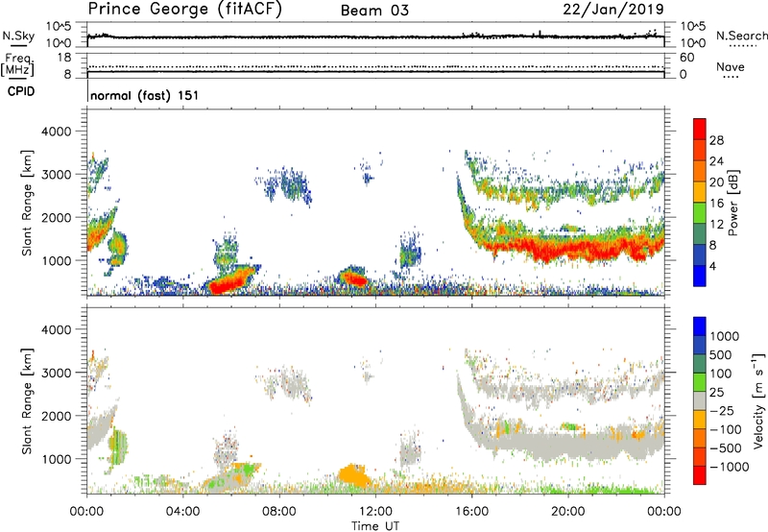Click the '-1000' label on Velocity colorbar
The height and width of the screenshot is (532, 768).
(729, 467)
